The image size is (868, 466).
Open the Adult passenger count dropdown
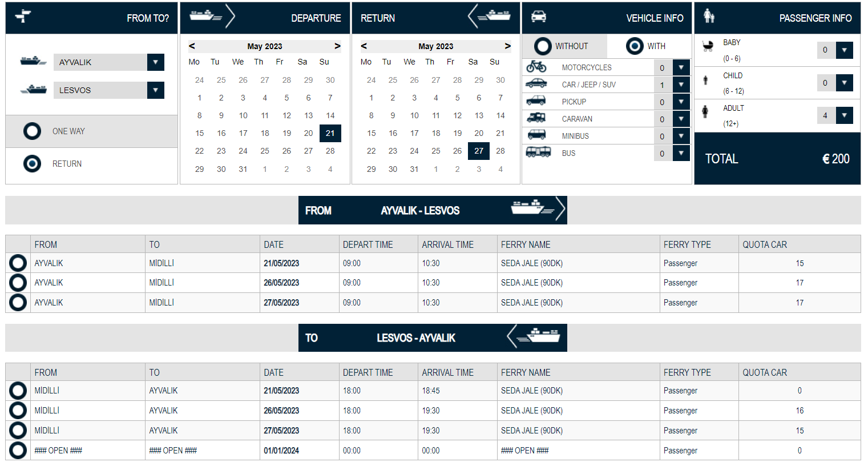click(x=844, y=115)
